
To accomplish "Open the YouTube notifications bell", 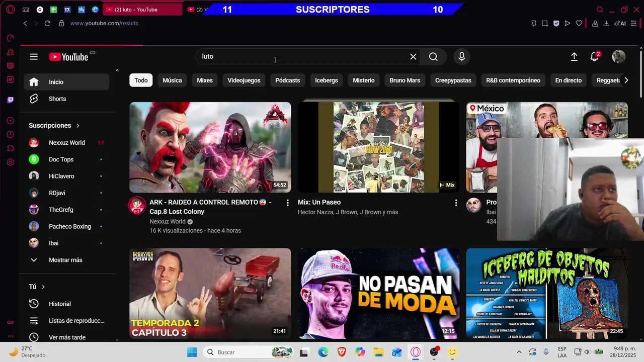I will coord(595,57).
